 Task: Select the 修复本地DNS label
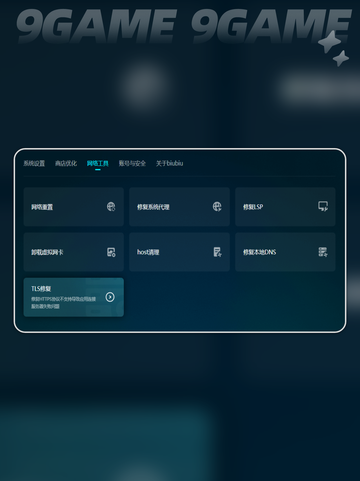click(259, 252)
